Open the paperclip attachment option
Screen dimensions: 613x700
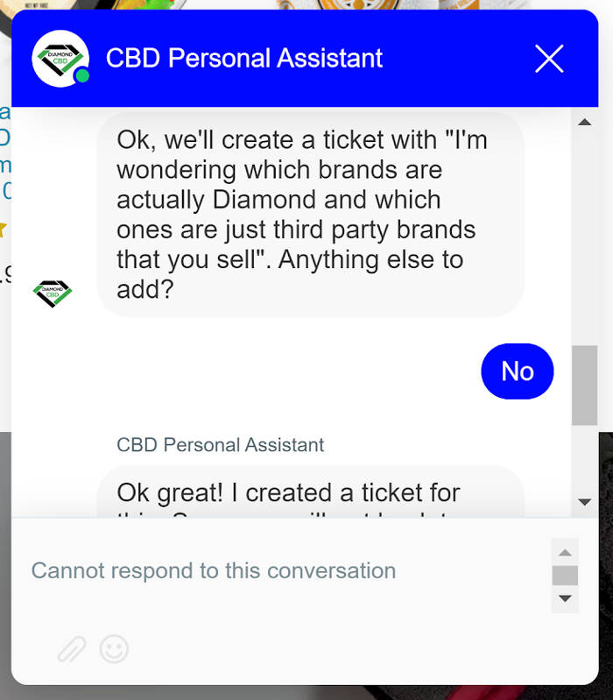72,649
